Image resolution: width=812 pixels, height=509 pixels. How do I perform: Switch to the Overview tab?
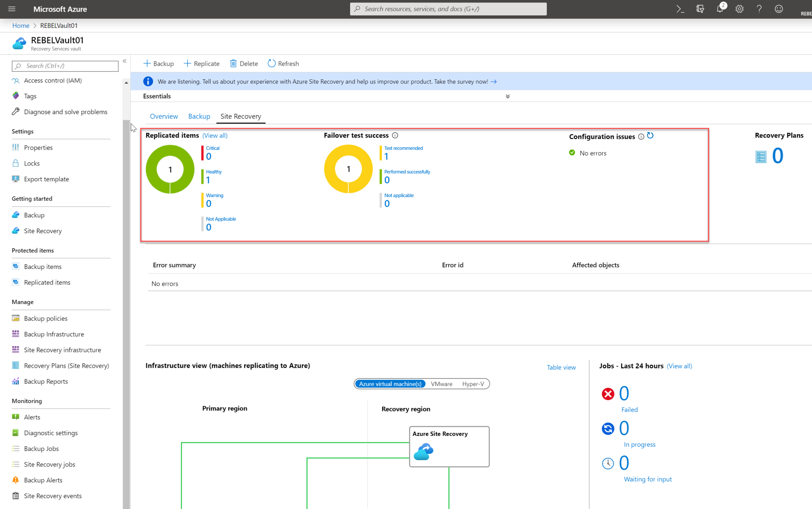pyautogui.click(x=164, y=116)
